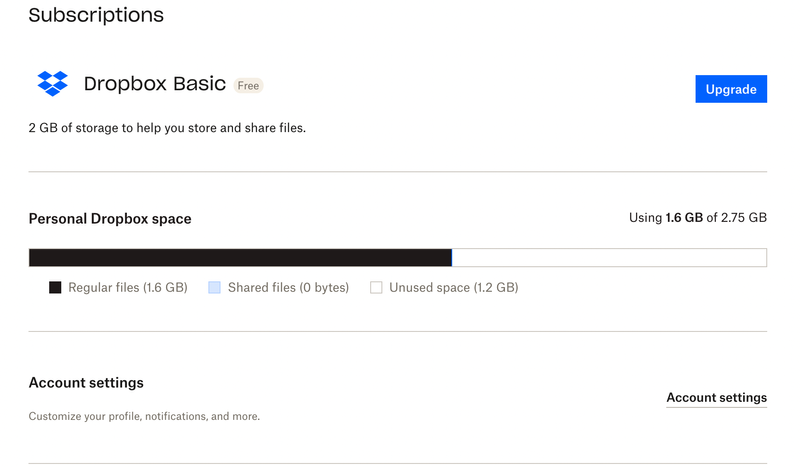The width and height of the screenshot is (800, 467).
Task: Click the Upgrade button
Action: (730, 89)
